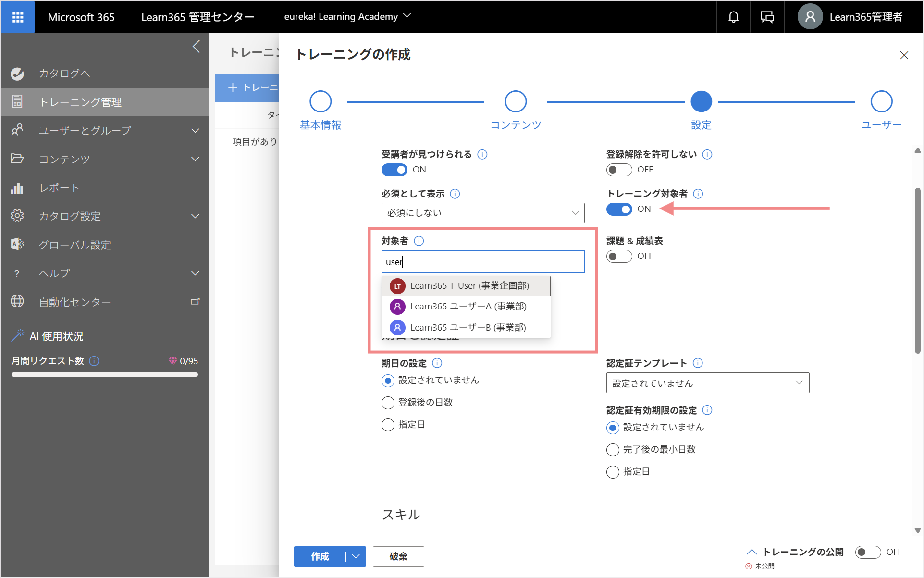Click the カタログへ compass icon
924x578 pixels.
coord(17,74)
